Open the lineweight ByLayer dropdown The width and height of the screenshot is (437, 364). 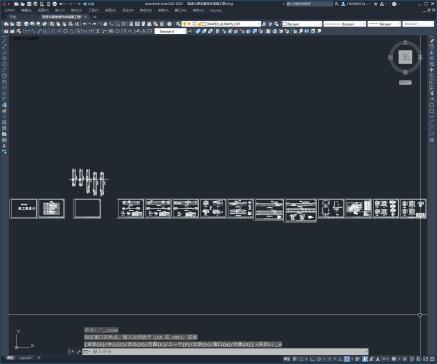[x=384, y=24]
